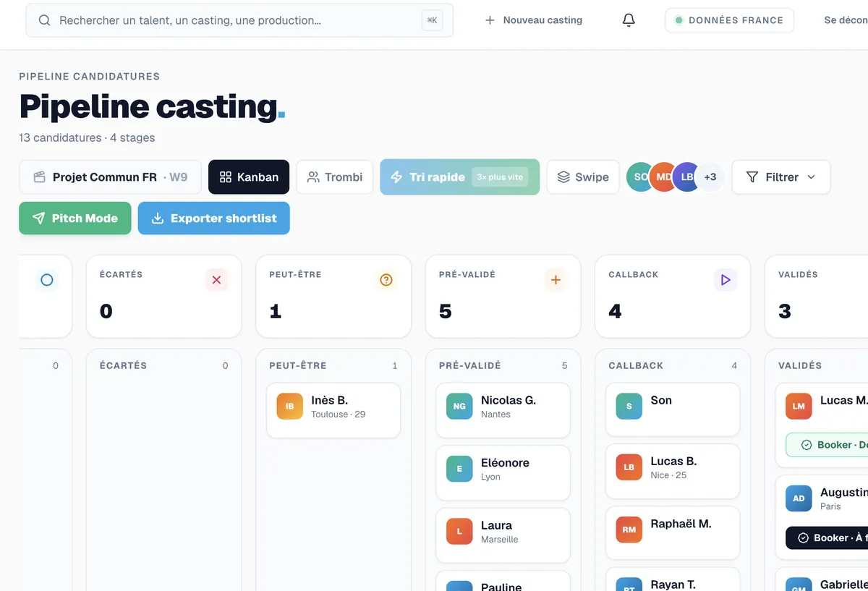Click the blue circle stage icon
868x591 pixels.
click(x=47, y=280)
